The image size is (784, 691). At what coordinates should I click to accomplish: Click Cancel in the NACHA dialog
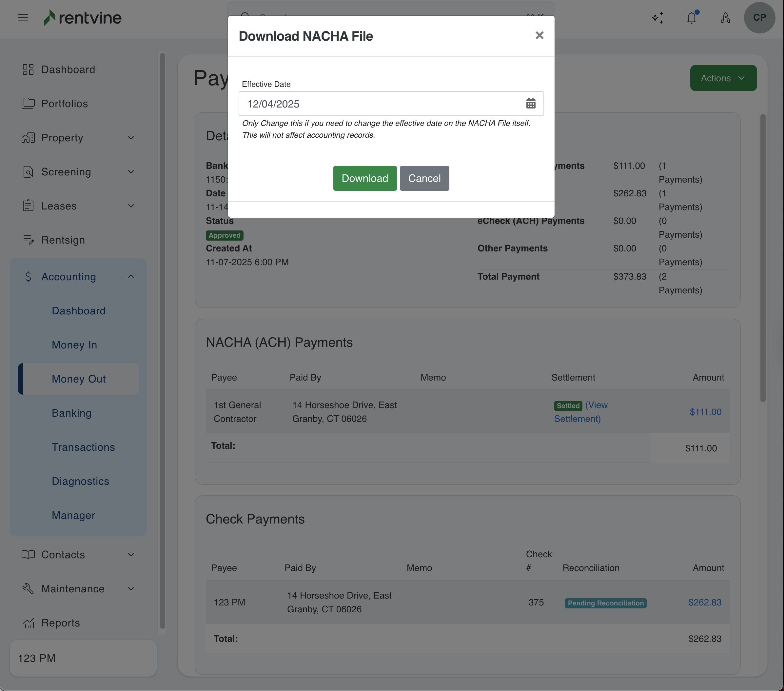pyautogui.click(x=424, y=178)
